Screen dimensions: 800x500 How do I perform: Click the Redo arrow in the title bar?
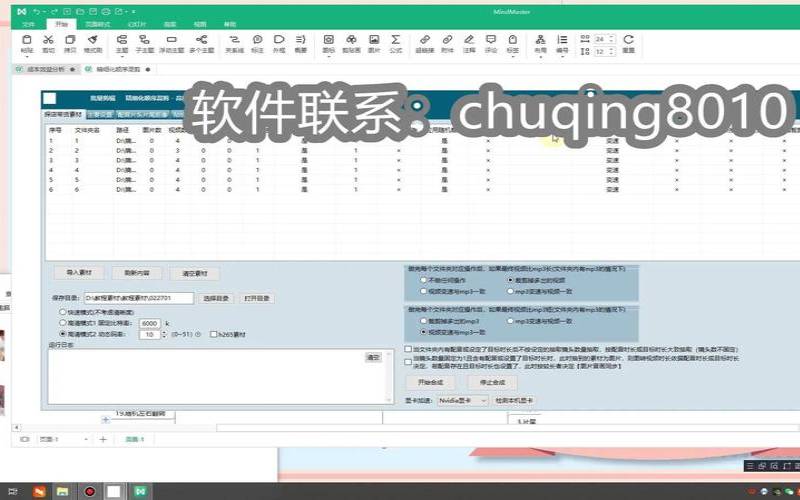(54, 11)
